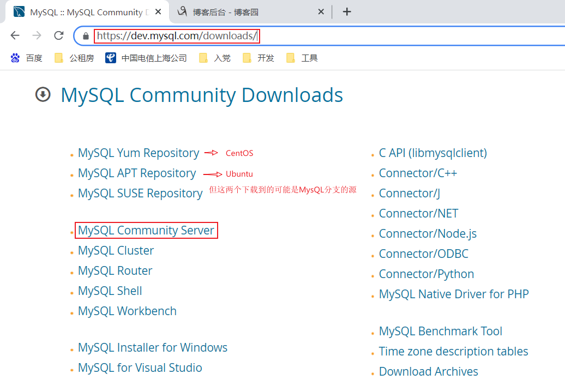Open the 公租房 bookmark folder
Viewport: 565px width, 392px height.
point(74,58)
